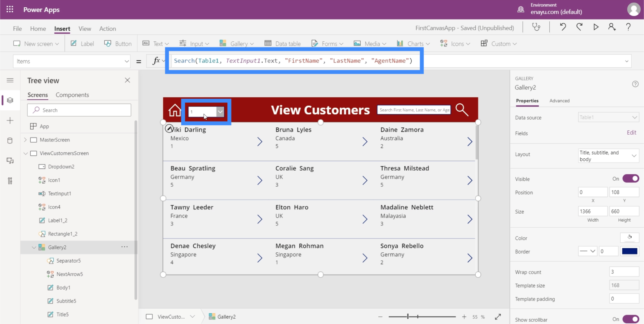Click the Tree view Search box
644x324 pixels.
pyautogui.click(x=79, y=110)
